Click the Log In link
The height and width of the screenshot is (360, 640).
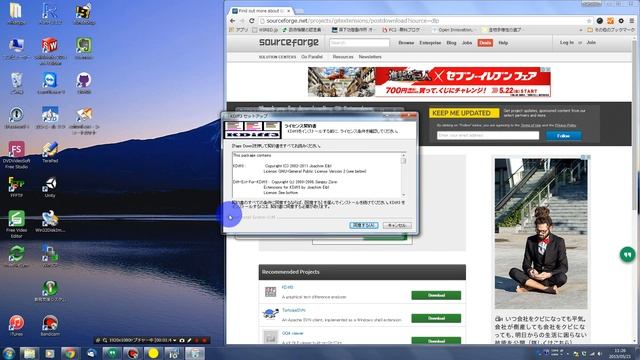(567, 42)
